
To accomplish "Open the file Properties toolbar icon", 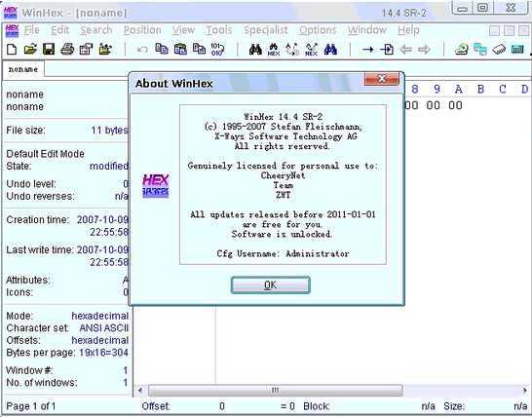I will click(x=86, y=49).
